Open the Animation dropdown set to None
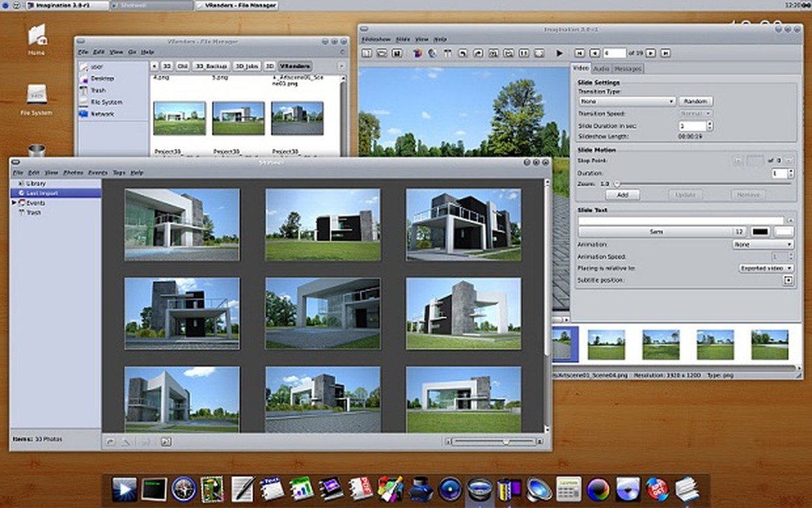The height and width of the screenshot is (508, 812). coord(762,244)
